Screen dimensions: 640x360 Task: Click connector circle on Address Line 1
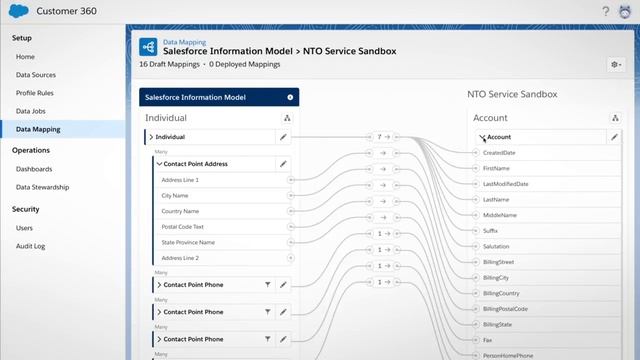point(291,180)
